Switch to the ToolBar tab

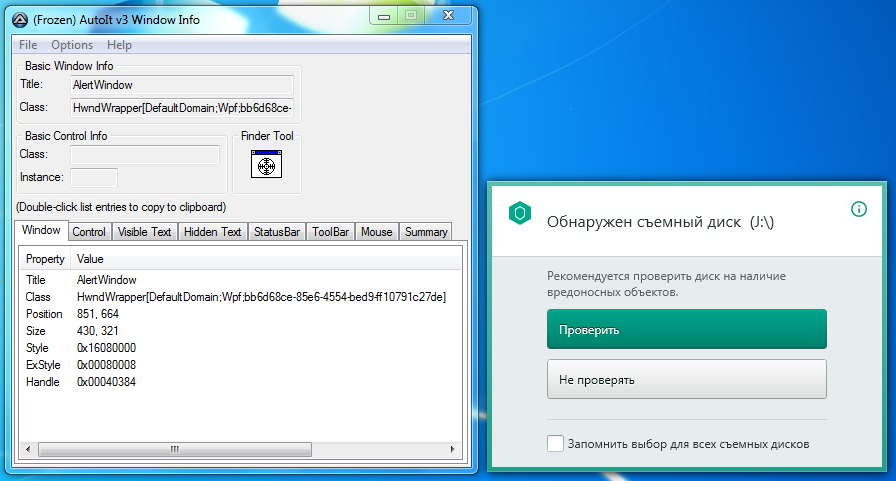click(x=330, y=231)
